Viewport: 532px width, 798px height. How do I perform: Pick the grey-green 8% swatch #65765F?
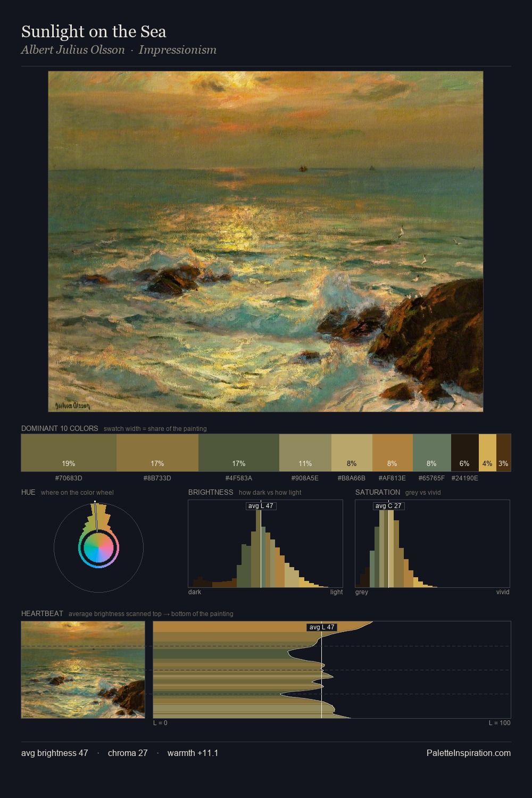click(x=432, y=453)
